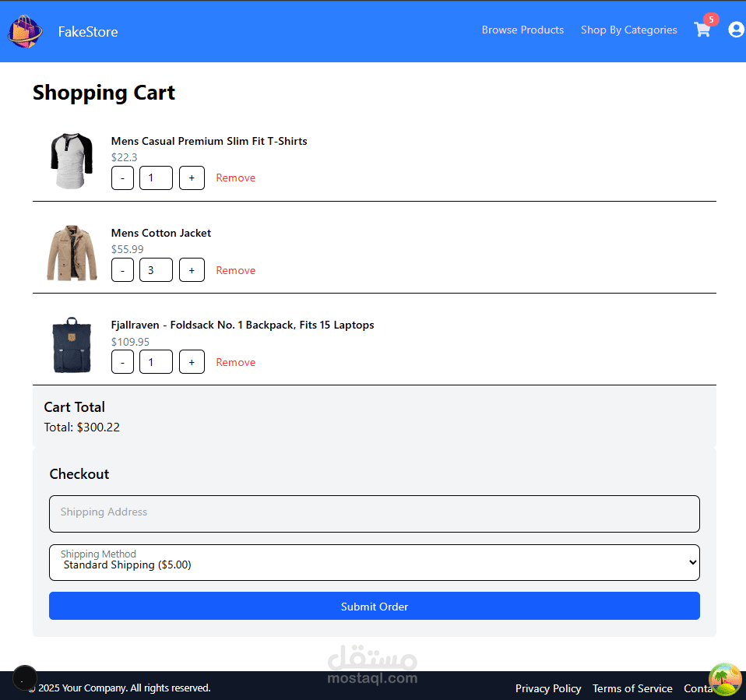The height and width of the screenshot is (700, 746).
Task: Click the FakeStore shopping bag logo
Action: (25, 31)
